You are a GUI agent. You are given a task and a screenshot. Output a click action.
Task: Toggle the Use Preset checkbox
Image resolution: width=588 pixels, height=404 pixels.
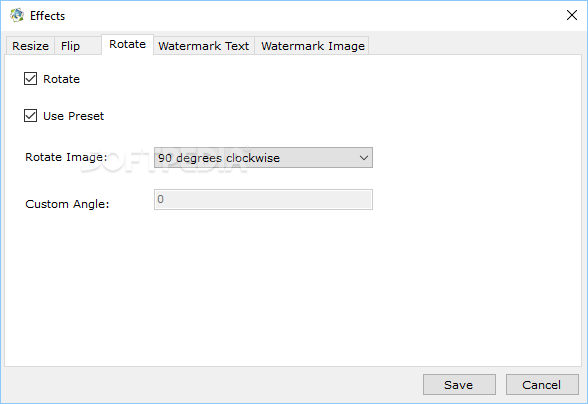coord(30,116)
